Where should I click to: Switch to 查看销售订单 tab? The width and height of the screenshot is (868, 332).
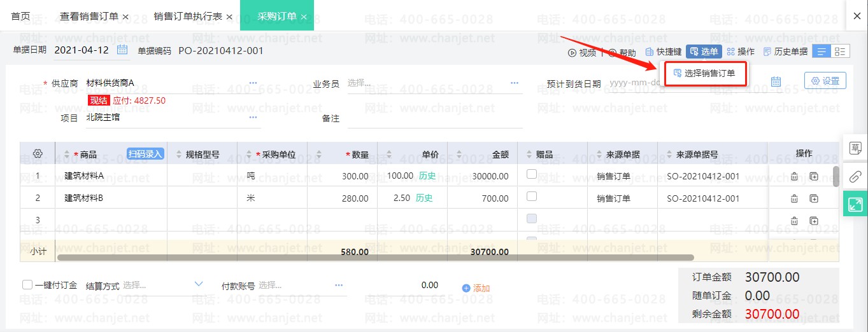pos(89,17)
